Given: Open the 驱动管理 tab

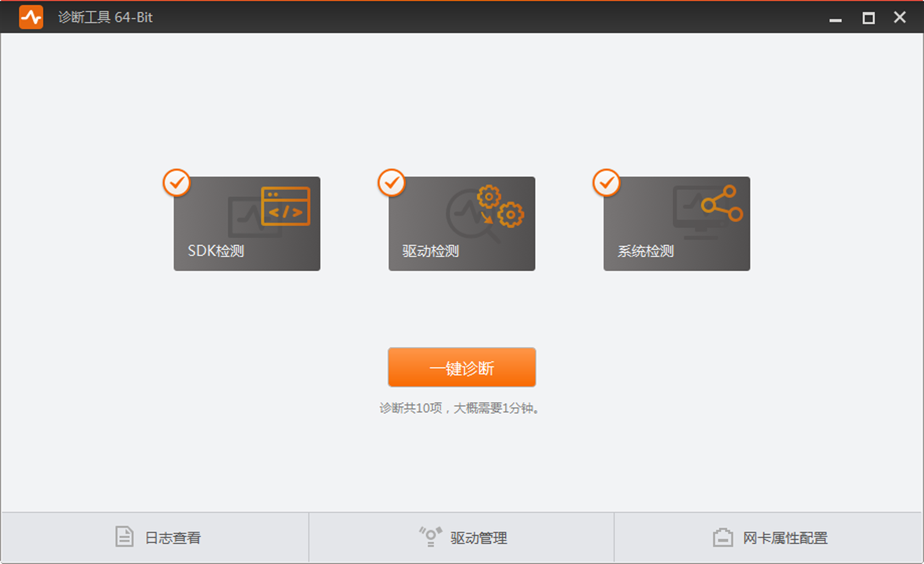Looking at the screenshot, I should pyautogui.click(x=478, y=538).
